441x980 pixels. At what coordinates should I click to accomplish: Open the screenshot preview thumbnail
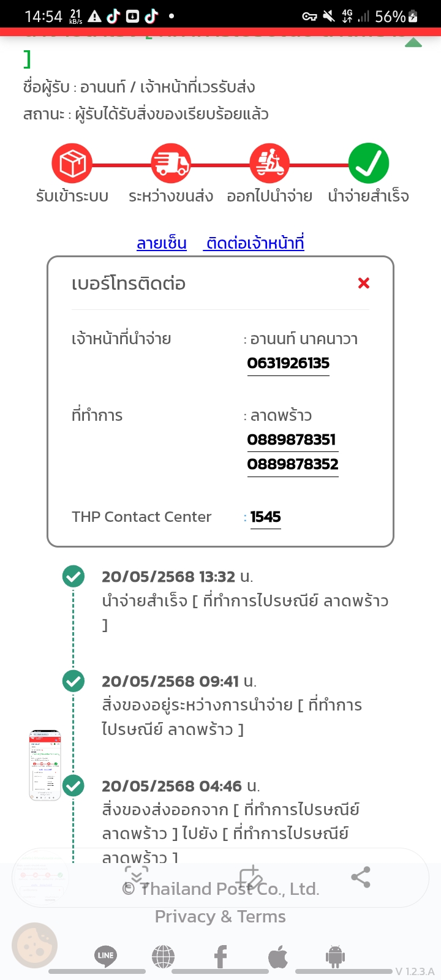tap(45, 765)
